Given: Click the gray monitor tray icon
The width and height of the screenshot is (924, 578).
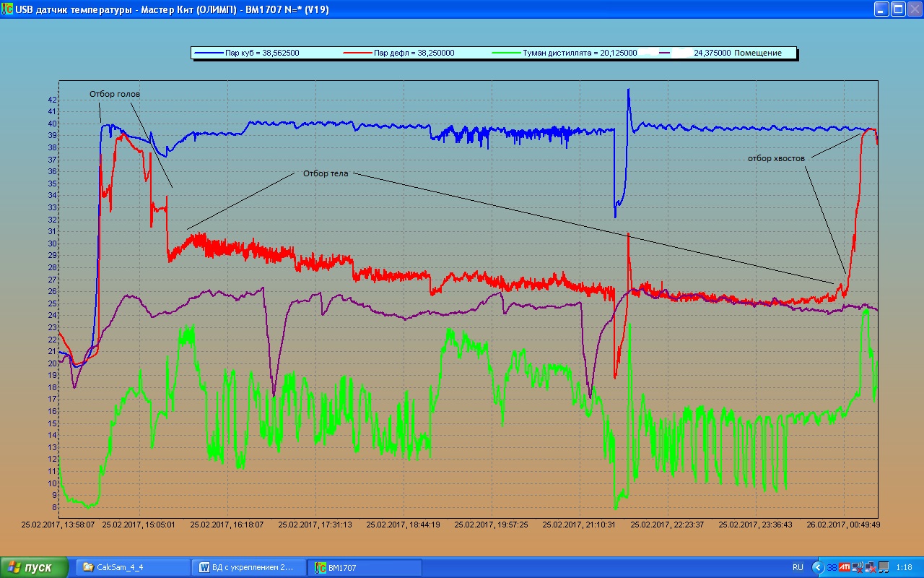Looking at the screenshot, I should point(883,567).
